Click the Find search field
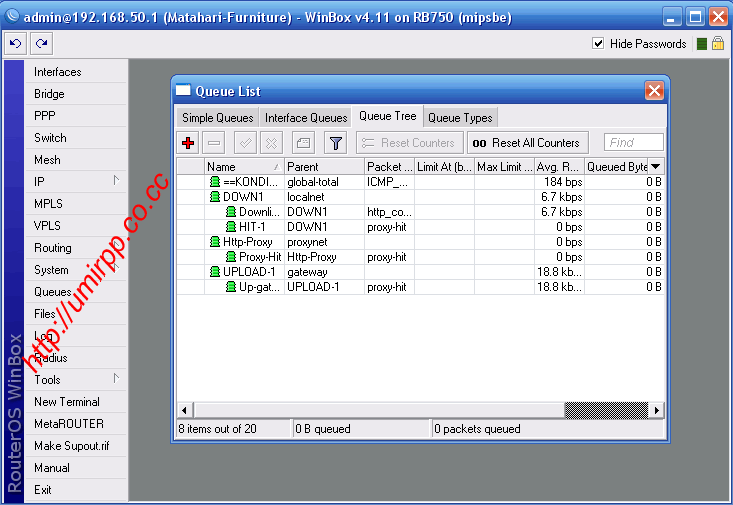Screen dimensions: 733x505 coord(633,142)
